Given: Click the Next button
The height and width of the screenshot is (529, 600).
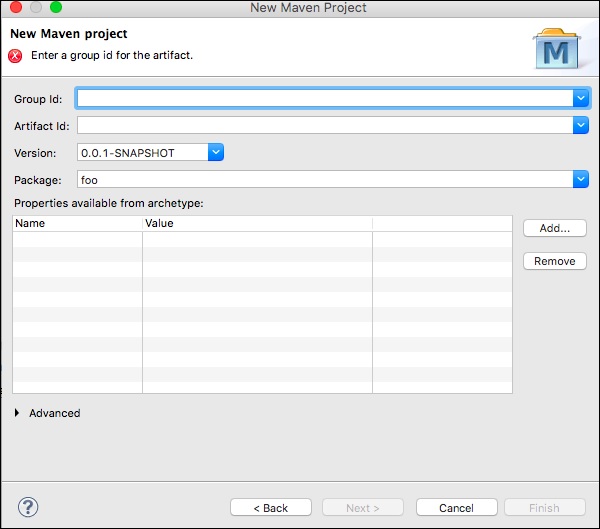Looking at the screenshot, I should pyautogui.click(x=364, y=508).
